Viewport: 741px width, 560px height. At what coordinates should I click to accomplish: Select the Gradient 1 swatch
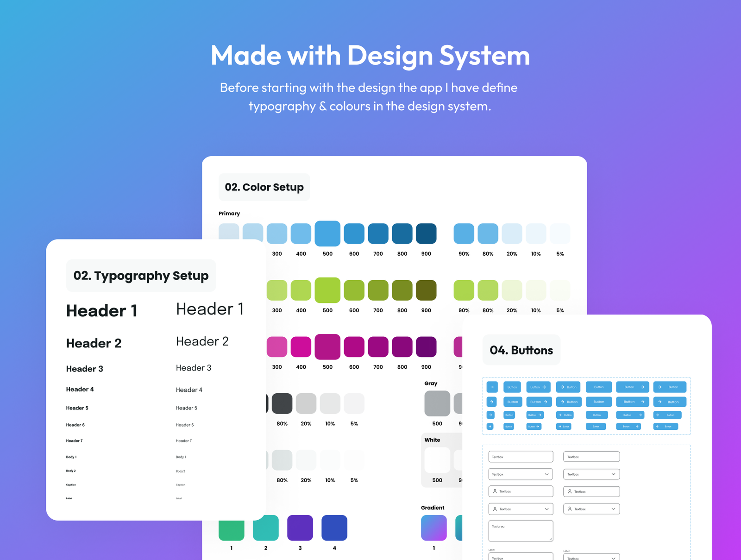click(x=433, y=528)
